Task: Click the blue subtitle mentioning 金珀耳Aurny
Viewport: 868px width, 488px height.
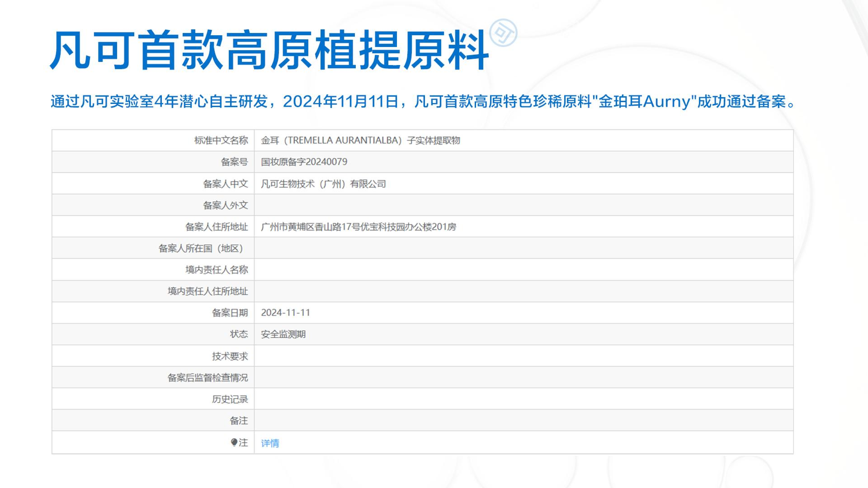Action: coord(423,101)
